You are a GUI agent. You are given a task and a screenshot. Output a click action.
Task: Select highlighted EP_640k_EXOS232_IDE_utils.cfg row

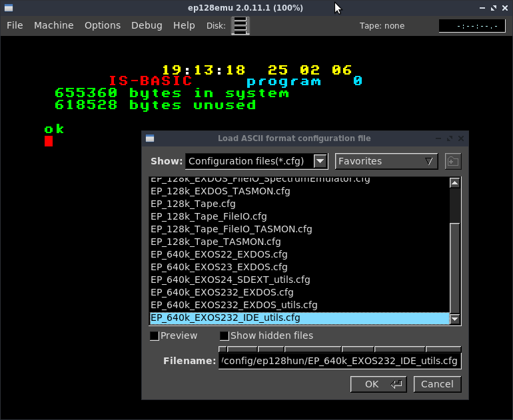click(x=299, y=318)
